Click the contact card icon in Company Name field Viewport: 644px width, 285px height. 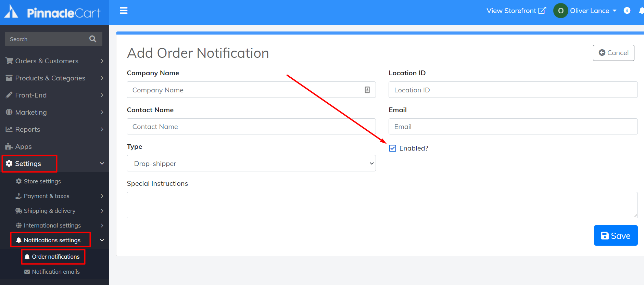point(367,90)
